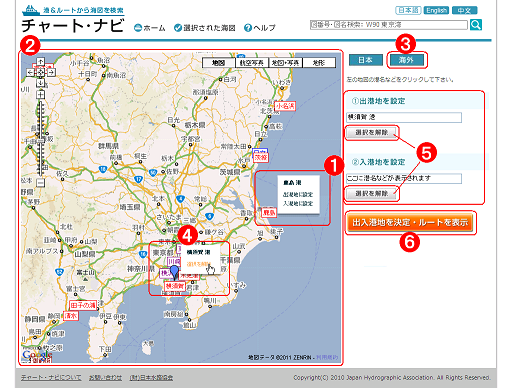The image size is (512, 388).
Task: Click the 川崎 port label
Action: tap(174, 261)
